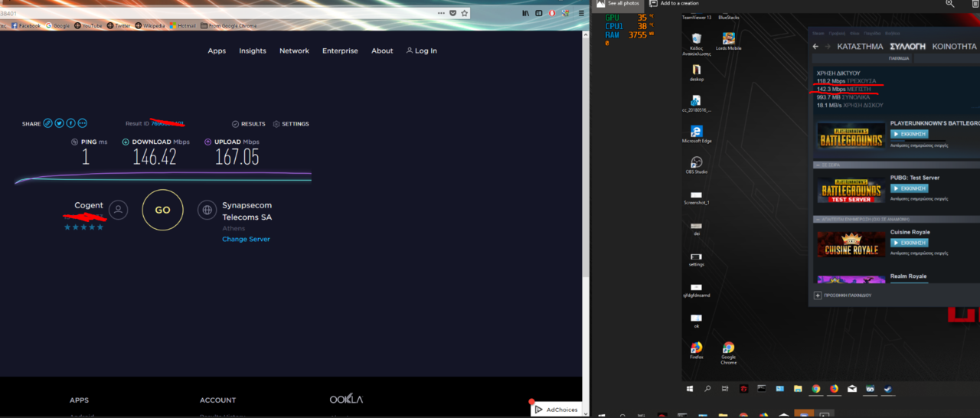Image resolution: width=980 pixels, height=418 pixels.
Task: Select Google Chrome desktop icon
Action: coord(728,353)
